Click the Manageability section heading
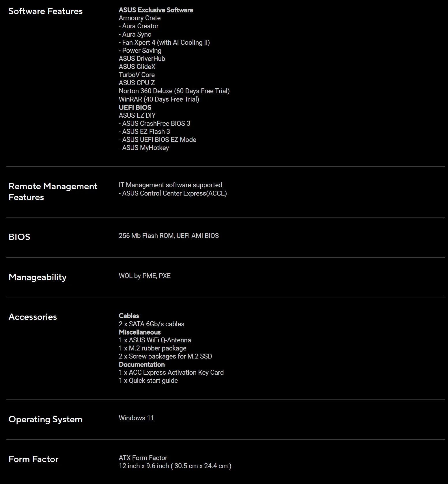This screenshot has height=484, width=448. pos(38,277)
